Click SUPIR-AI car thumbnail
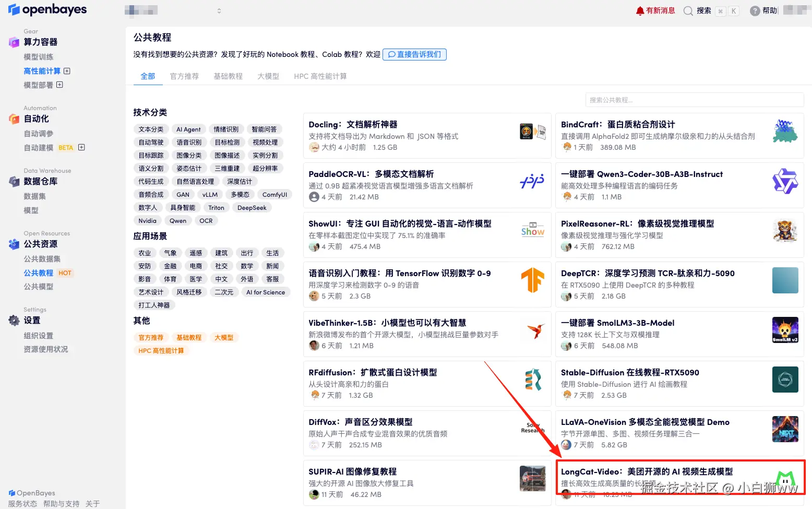This screenshot has height=509, width=812. (533, 479)
